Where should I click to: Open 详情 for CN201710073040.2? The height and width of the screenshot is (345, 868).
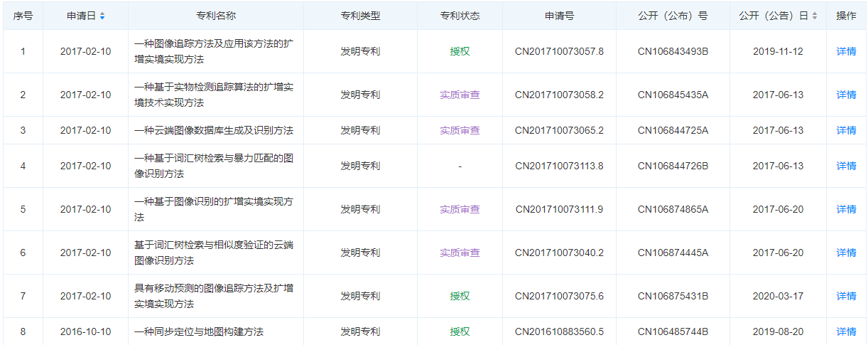click(846, 253)
